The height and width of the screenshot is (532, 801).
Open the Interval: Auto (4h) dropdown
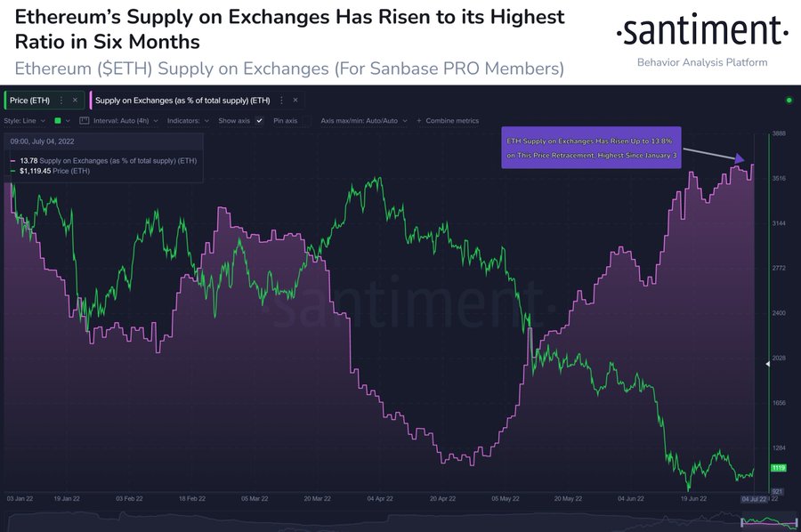[x=125, y=120]
